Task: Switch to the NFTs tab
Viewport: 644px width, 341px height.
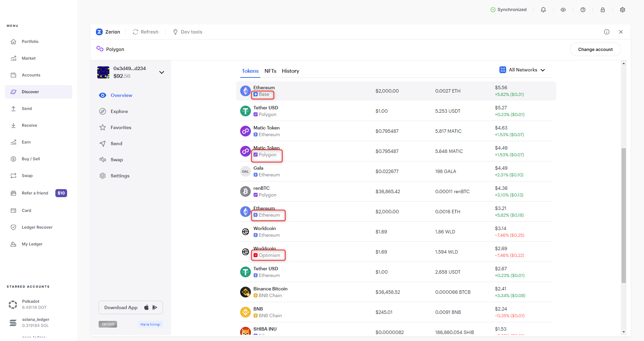Action: [x=270, y=71]
